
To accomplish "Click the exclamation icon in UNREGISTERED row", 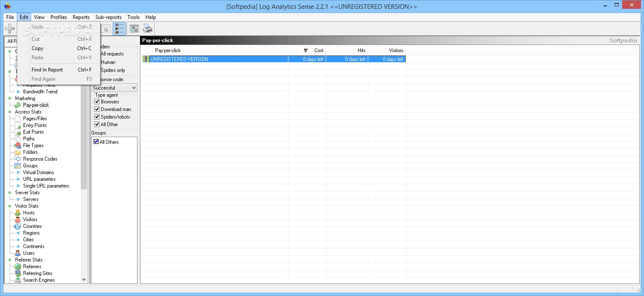I will (x=145, y=59).
